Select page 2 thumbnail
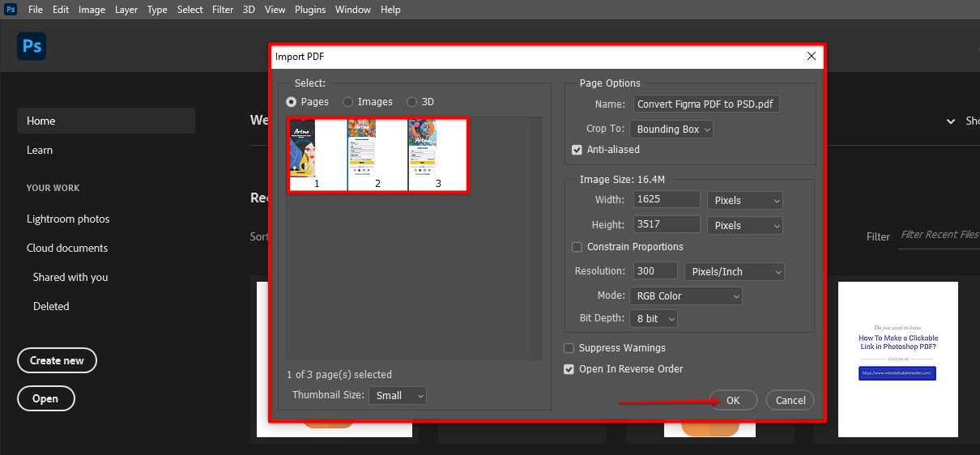This screenshot has width=980, height=455. (x=377, y=155)
